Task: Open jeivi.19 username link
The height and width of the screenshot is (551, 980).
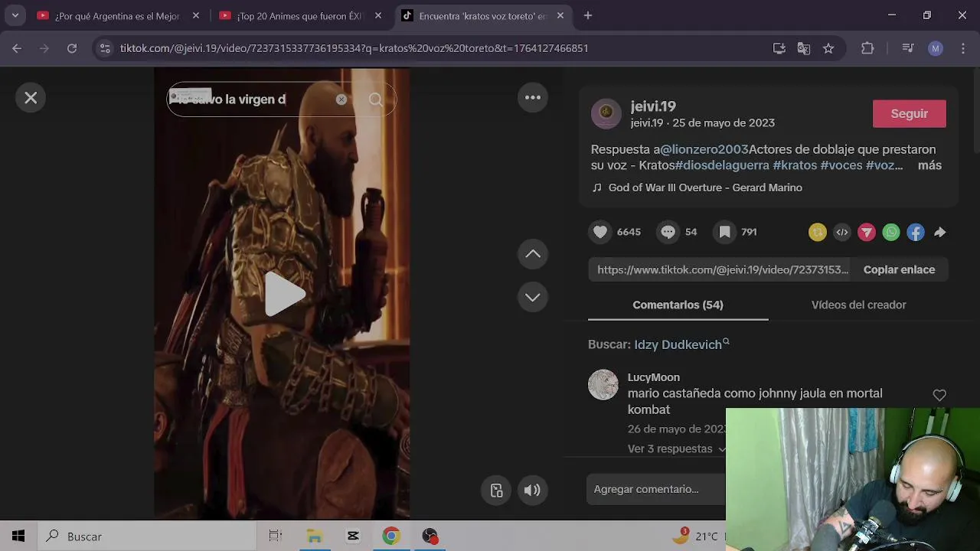Action: (x=653, y=106)
